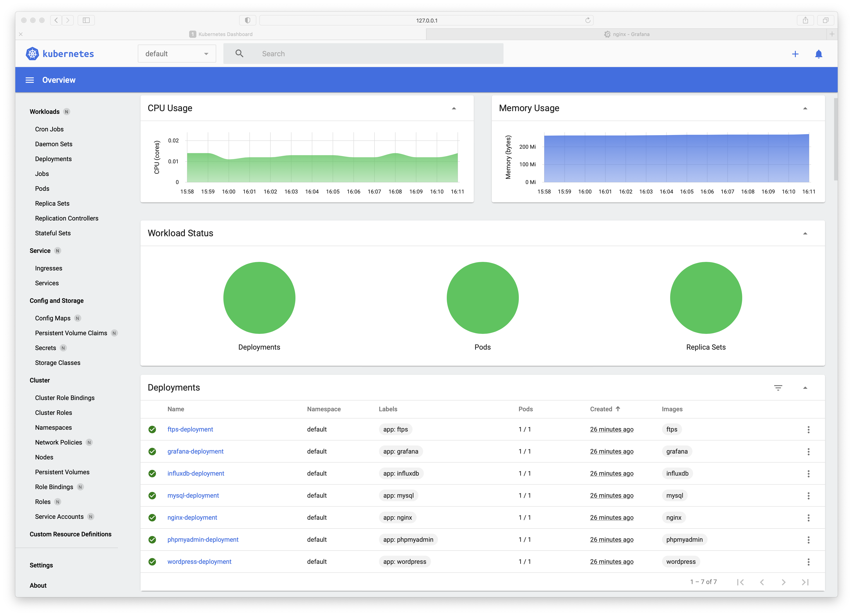The image size is (853, 616).
Task: Open the default namespace dropdown
Action: click(x=176, y=53)
